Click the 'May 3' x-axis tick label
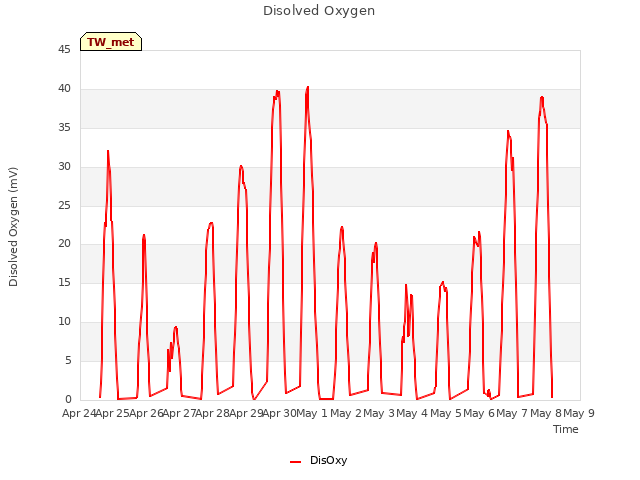The height and width of the screenshot is (480, 640). click(x=379, y=413)
